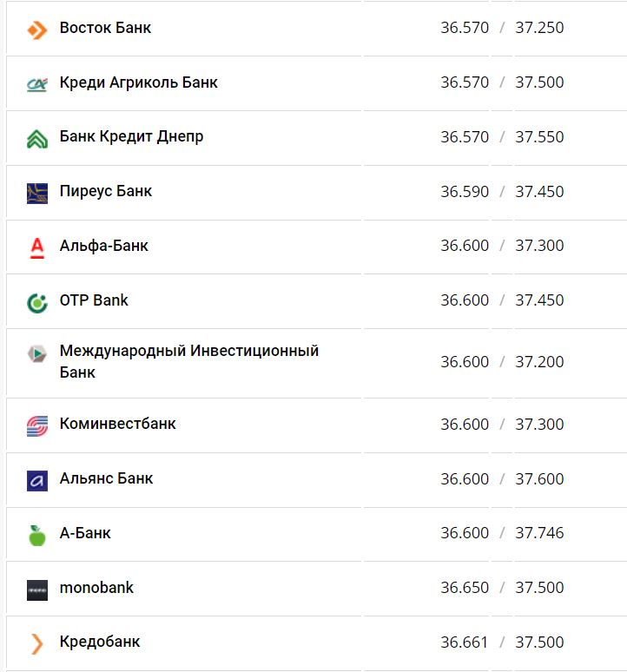The width and height of the screenshot is (627, 672).
Task: Click the Альфа-Банк name link
Action: [103, 246]
